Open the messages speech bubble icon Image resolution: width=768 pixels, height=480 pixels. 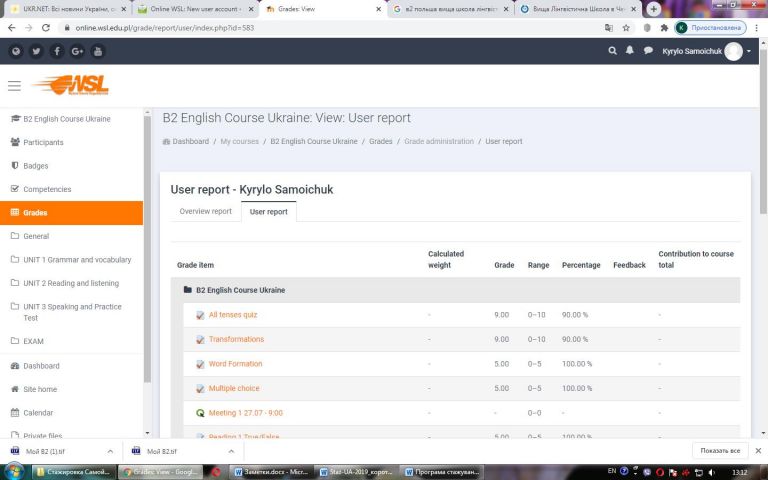click(648, 50)
